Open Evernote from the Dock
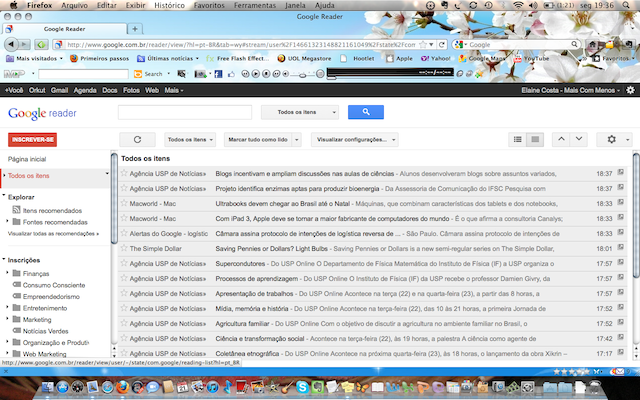The width and height of the screenshot is (640, 400). 318,387
